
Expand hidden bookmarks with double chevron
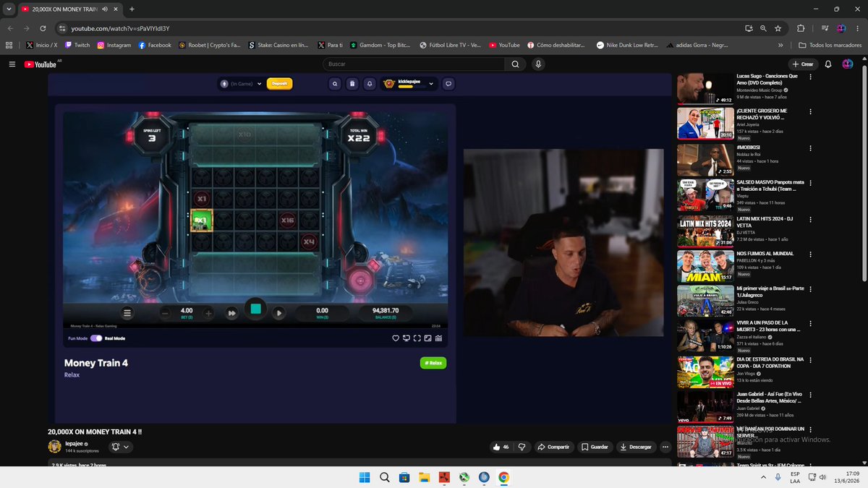(x=781, y=45)
